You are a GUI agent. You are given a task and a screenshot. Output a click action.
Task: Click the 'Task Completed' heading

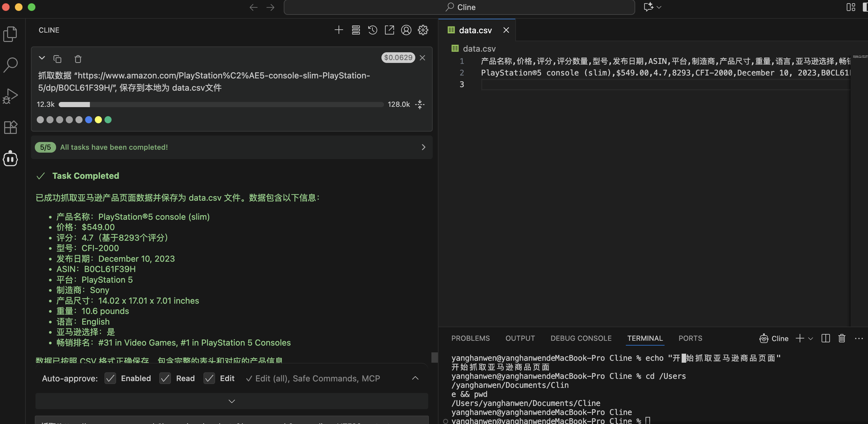click(x=85, y=176)
